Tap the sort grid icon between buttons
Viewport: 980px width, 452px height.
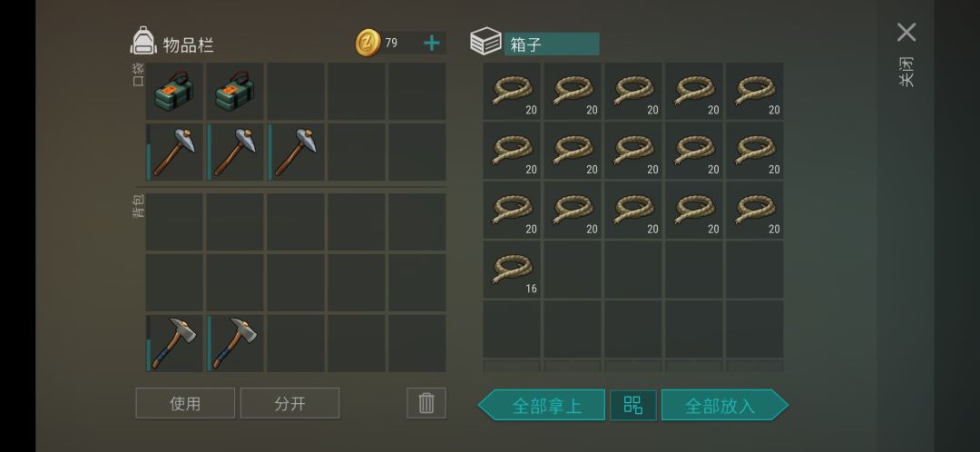tap(633, 405)
